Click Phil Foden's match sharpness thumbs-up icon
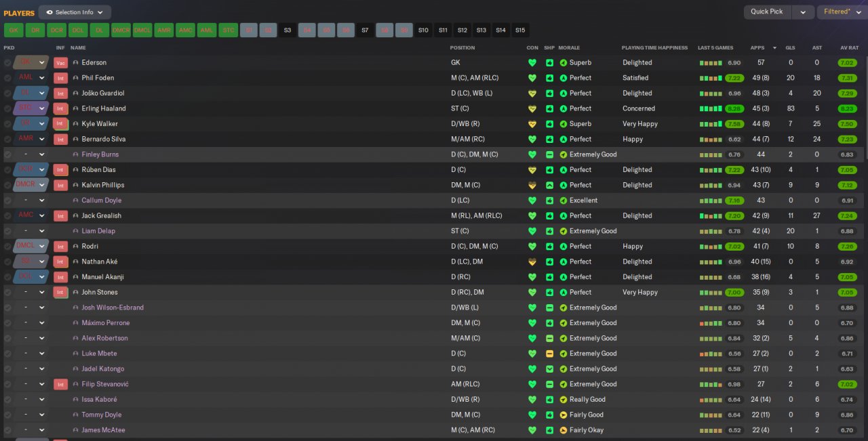The height and width of the screenshot is (441, 868). [x=549, y=78]
